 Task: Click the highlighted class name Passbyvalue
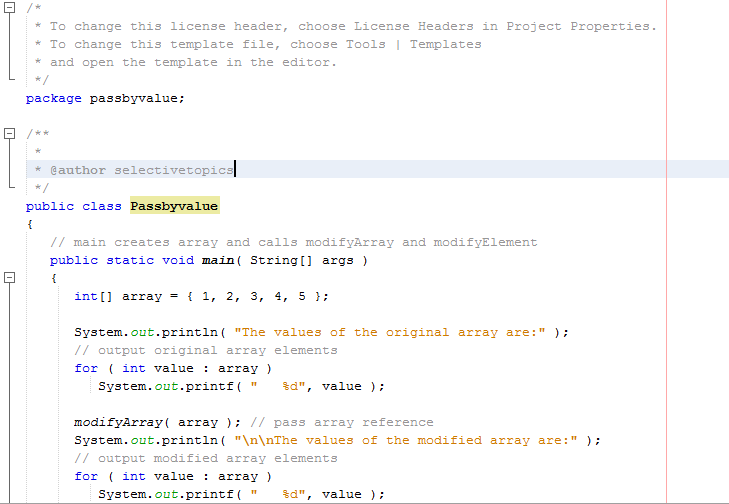(174, 206)
